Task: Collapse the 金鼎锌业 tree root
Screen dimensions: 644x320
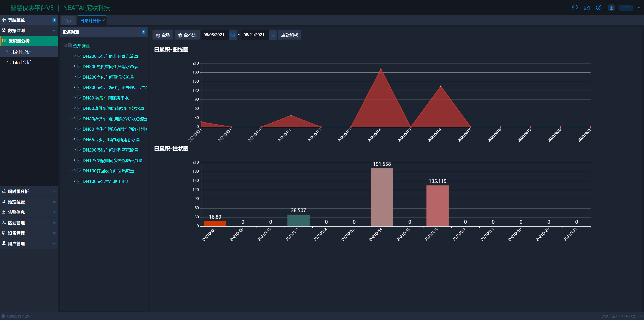Action: click(x=65, y=45)
